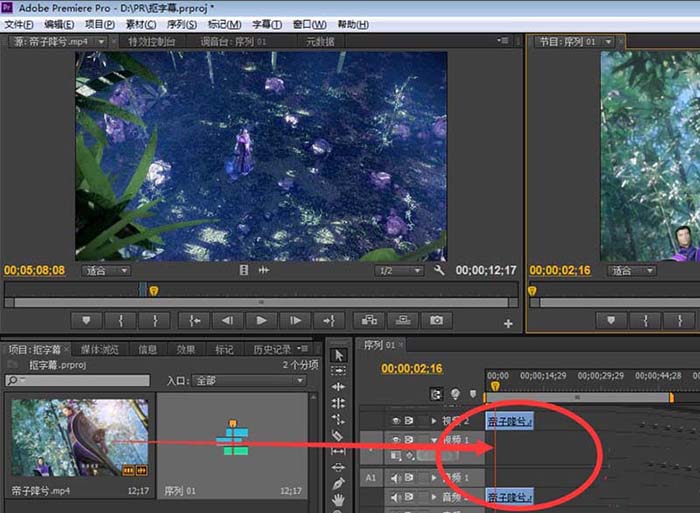The width and height of the screenshot is (700, 513).
Task: Toggle Video 1 track visibility eye
Action: click(396, 440)
